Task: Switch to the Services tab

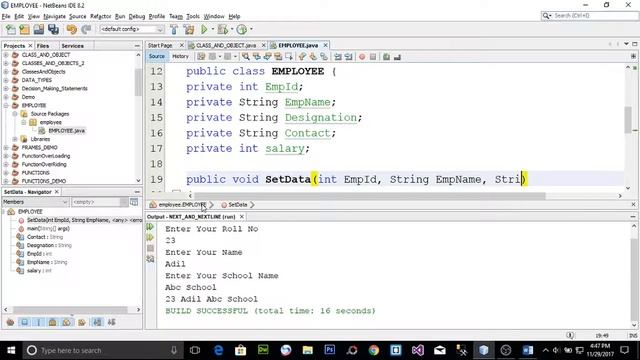Action: click(72, 46)
